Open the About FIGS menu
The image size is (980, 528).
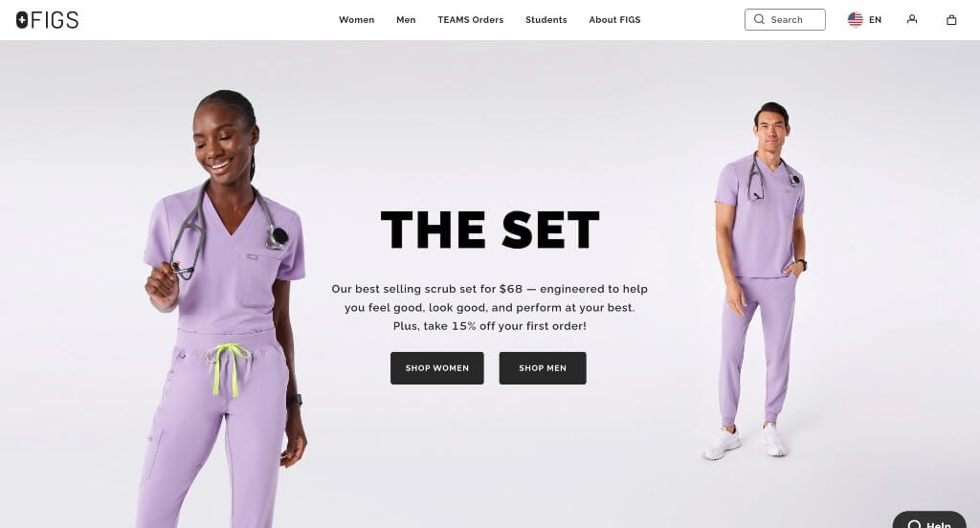click(x=614, y=20)
